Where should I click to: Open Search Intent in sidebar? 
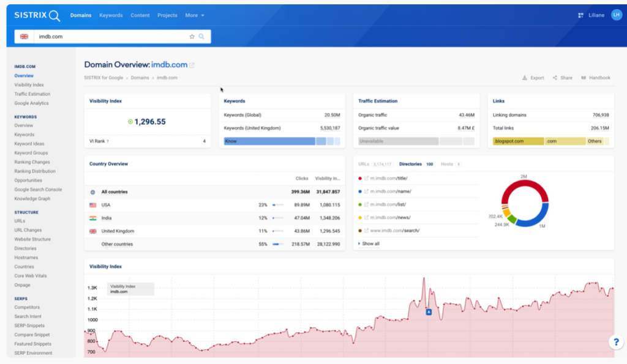pyautogui.click(x=28, y=316)
